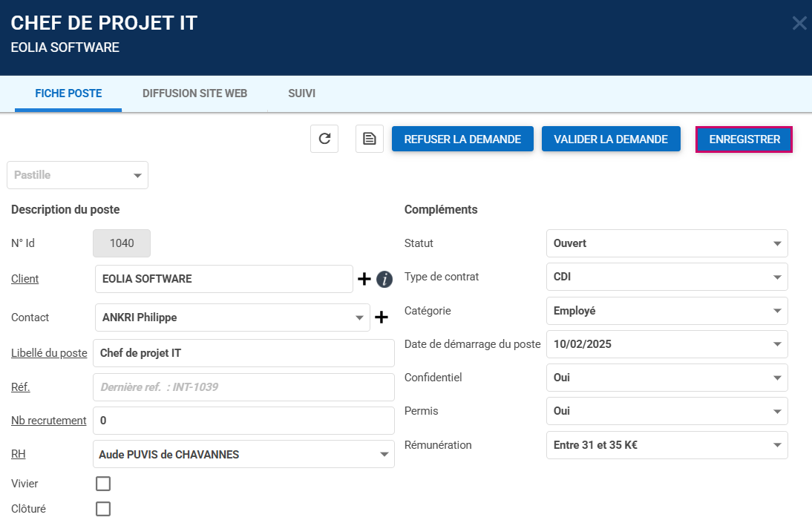This screenshot has width=812, height=523.
Task: Click the refresh icon button
Action: tap(324, 139)
